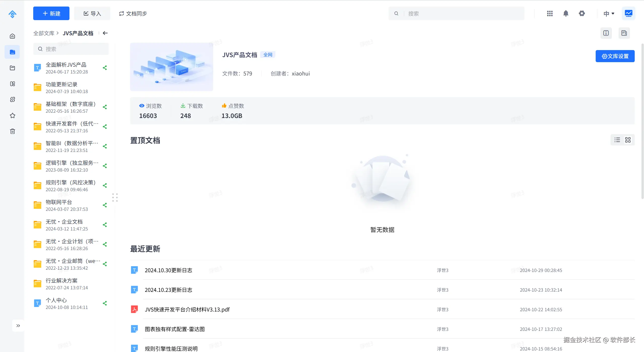Expand the left sidebar with double chevron

18,326
